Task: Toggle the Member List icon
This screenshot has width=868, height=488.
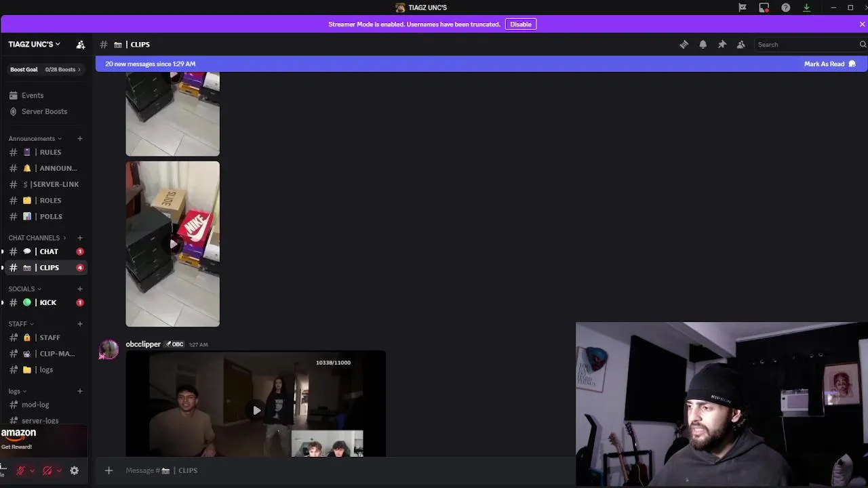Action: (x=741, y=45)
